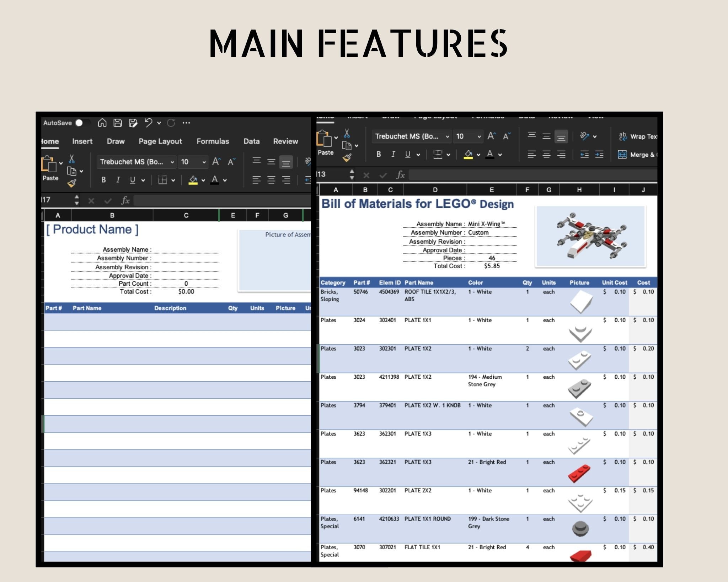
Task: Click the Save icon near AutoSave
Action: tap(117, 123)
